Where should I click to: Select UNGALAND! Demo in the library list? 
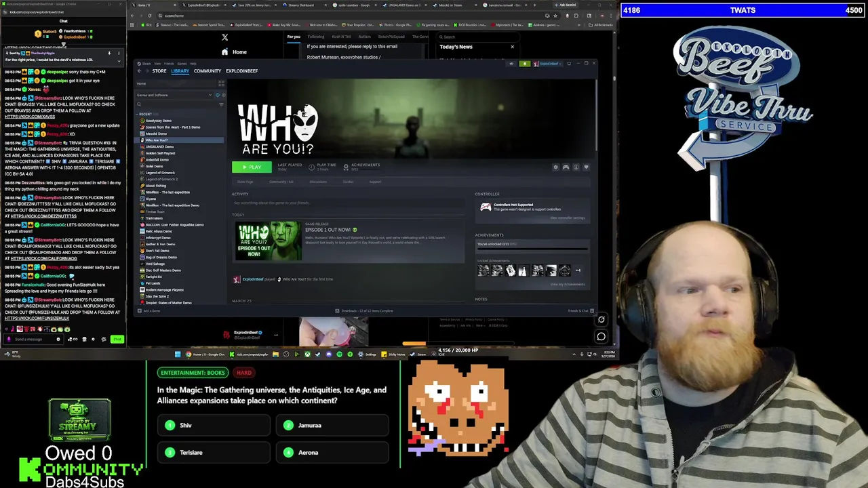pyautogui.click(x=159, y=146)
